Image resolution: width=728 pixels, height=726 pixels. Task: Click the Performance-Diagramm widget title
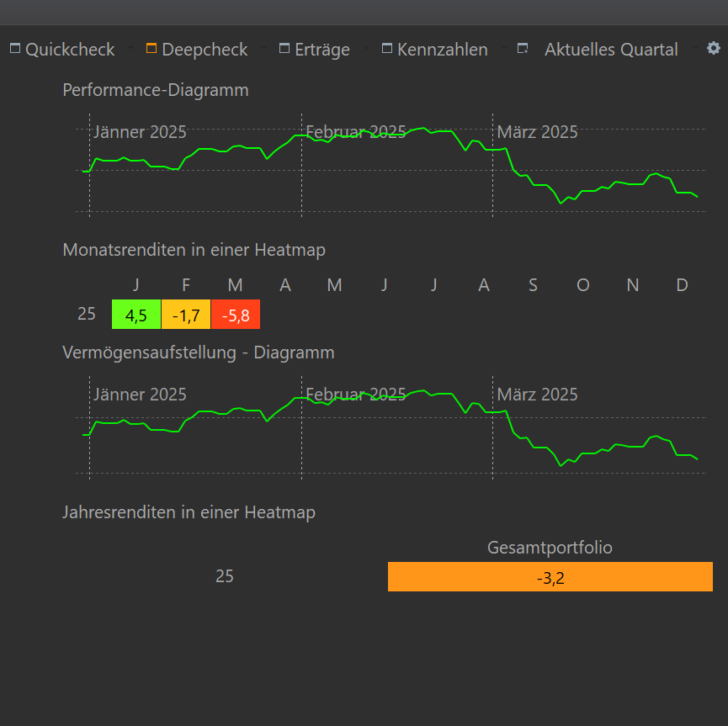click(x=156, y=89)
